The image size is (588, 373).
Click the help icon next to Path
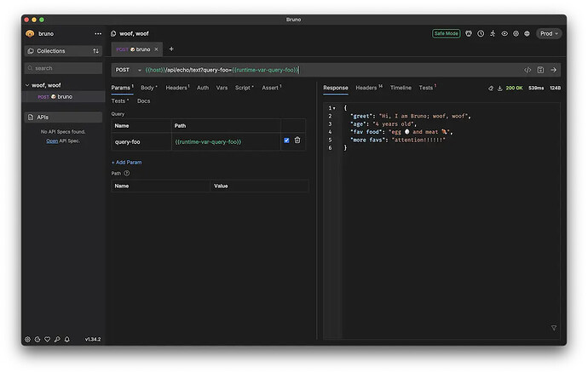[x=127, y=174]
